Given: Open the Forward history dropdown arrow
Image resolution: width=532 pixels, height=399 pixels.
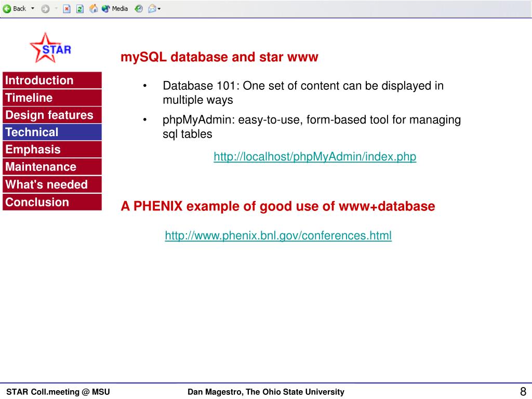Looking at the screenshot, I should [x=56, y=8].
